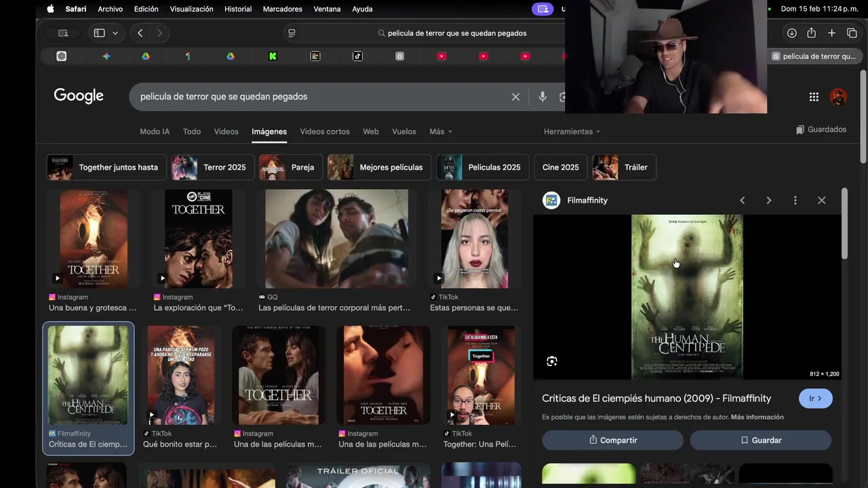This screenshot has width=868, height=488.
Task: Show the previous image in the preview panel
Action: click(743, 201)
